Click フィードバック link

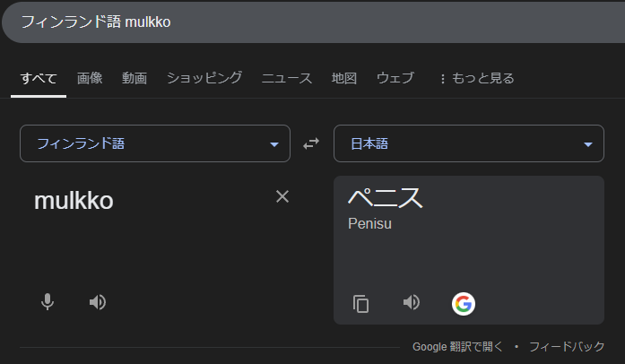point(566,346)
